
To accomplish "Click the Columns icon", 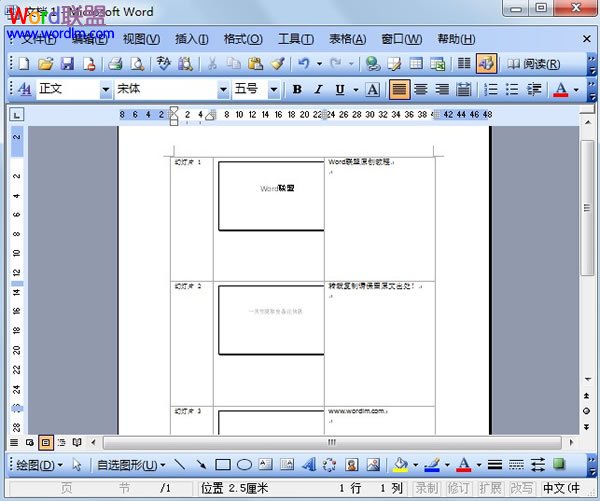I will click(464, 64).
